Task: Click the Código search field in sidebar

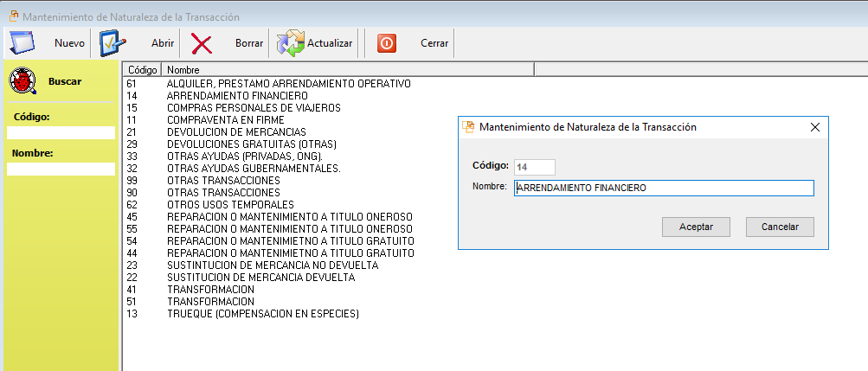Action: tap(61, 133)
